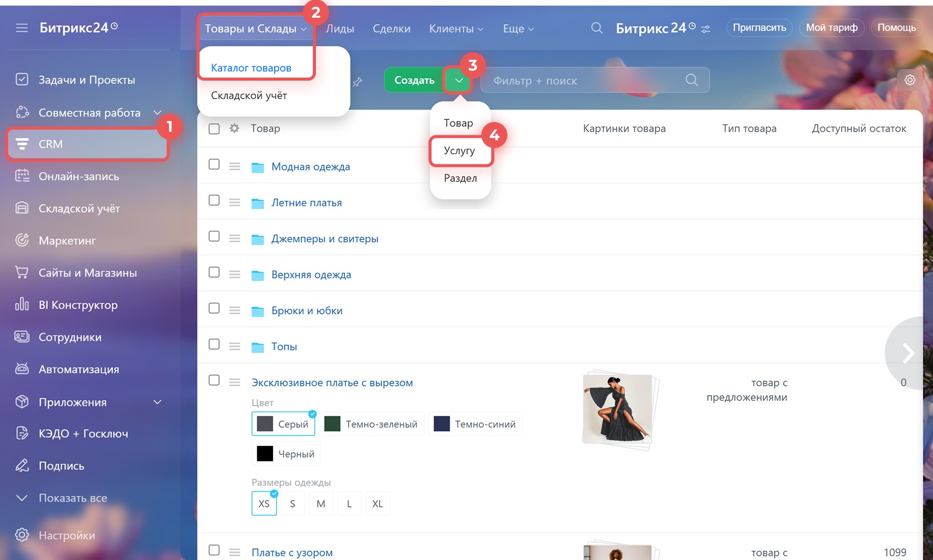
Task: Click the BI Конструктор chart icon
Action: tap(22, 305)
